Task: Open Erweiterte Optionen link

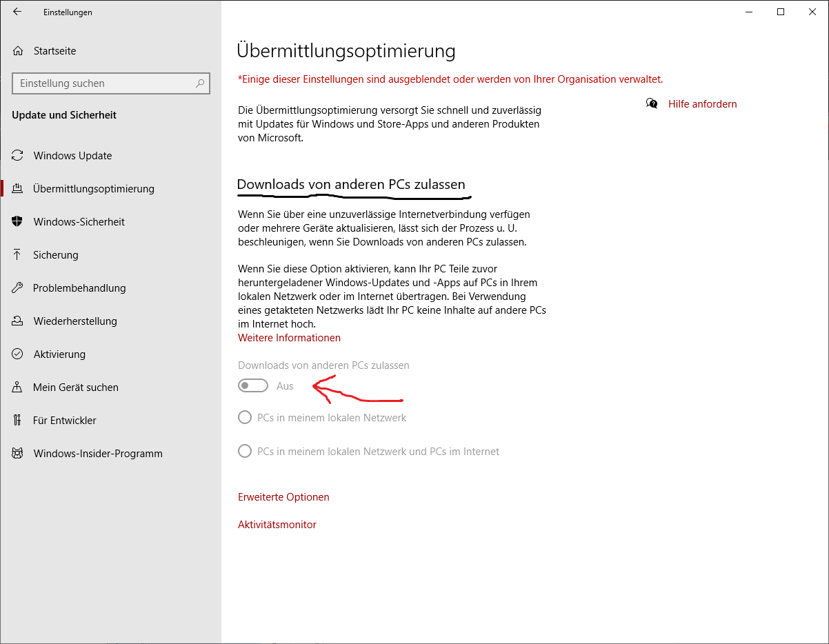Action: tap(283, 497)
